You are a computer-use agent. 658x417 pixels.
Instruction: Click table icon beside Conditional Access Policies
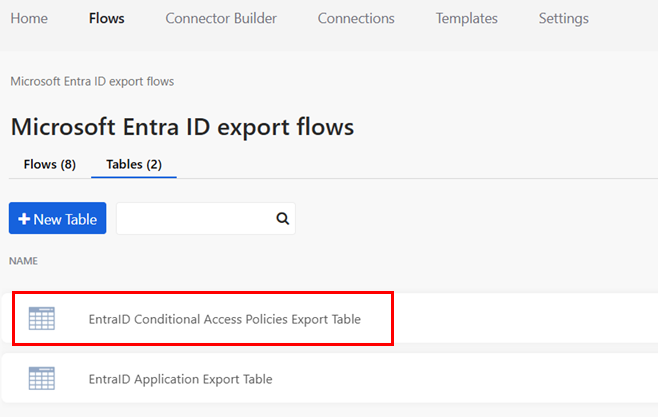(42, 318)
